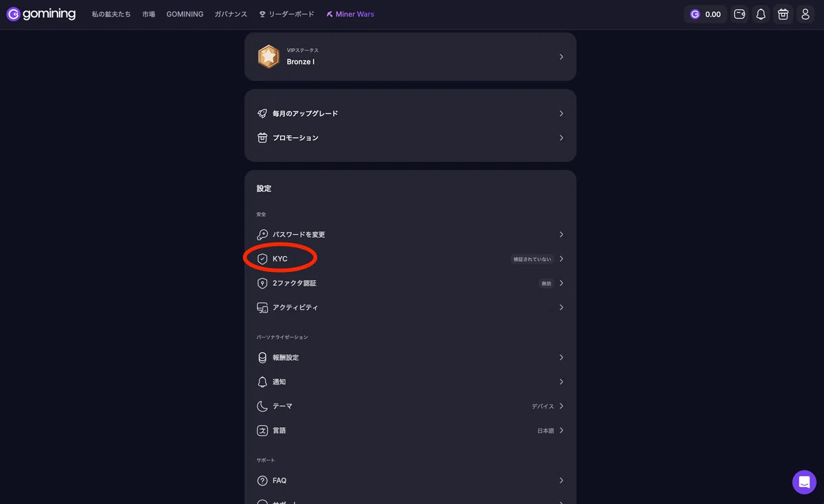Expand the 2ファクタ認証 row chevron
The height and width of the screenshot is (504, 824).
coord(561,283)
